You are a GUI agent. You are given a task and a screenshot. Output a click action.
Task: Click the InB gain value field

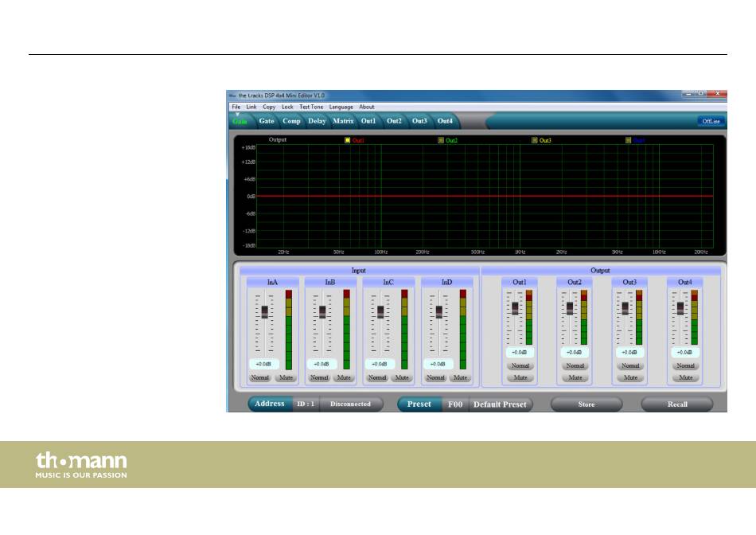coord(321,364)
